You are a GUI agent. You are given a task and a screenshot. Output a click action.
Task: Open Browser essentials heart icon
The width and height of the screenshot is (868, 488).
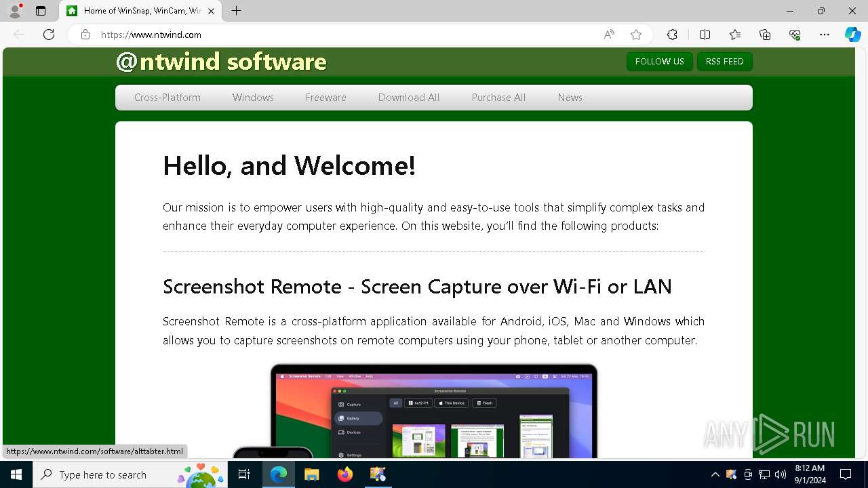coord(795,35)
